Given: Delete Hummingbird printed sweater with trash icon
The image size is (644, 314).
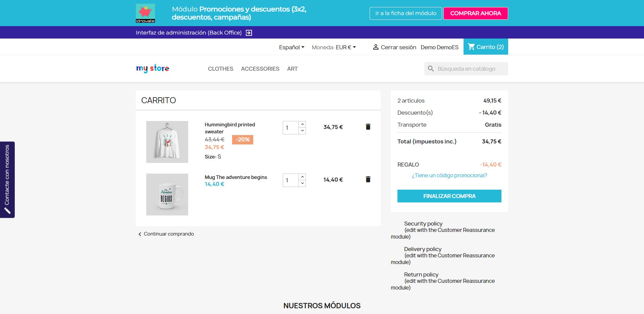Looking at the screenshot, I should (x=368, y=127).
